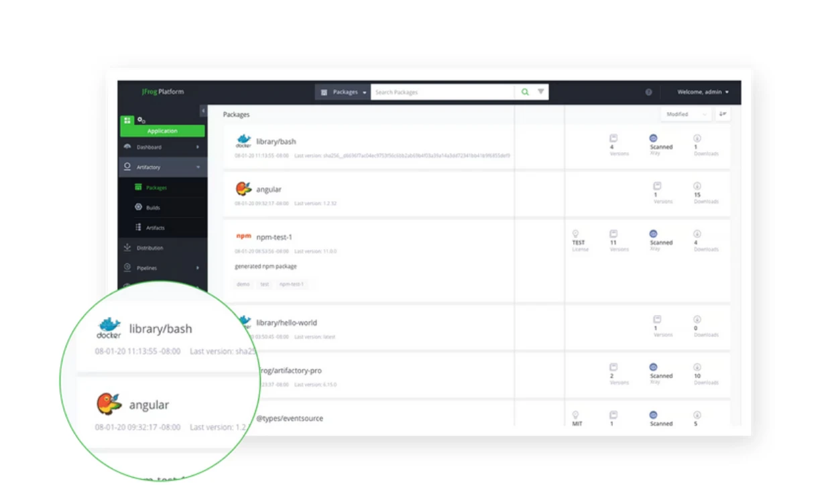This screenshot has height=504, width=830.
Task: Click the Search Packages input field
Action: coord(442,92)
